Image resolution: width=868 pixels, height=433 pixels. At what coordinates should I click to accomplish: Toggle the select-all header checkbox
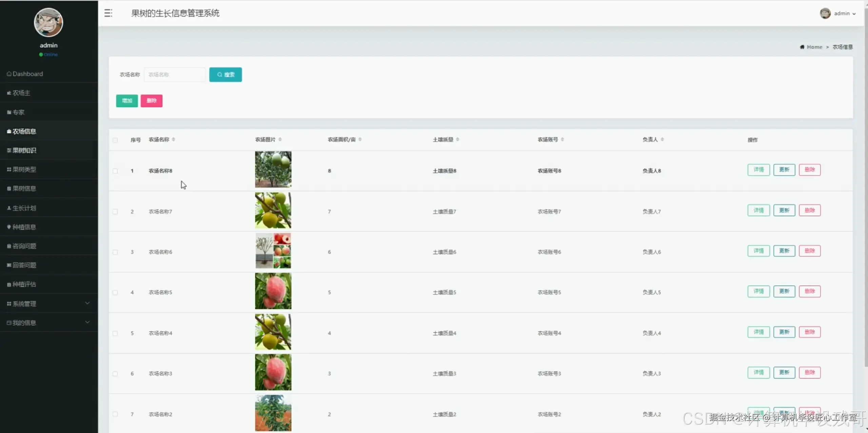point(115,140)
